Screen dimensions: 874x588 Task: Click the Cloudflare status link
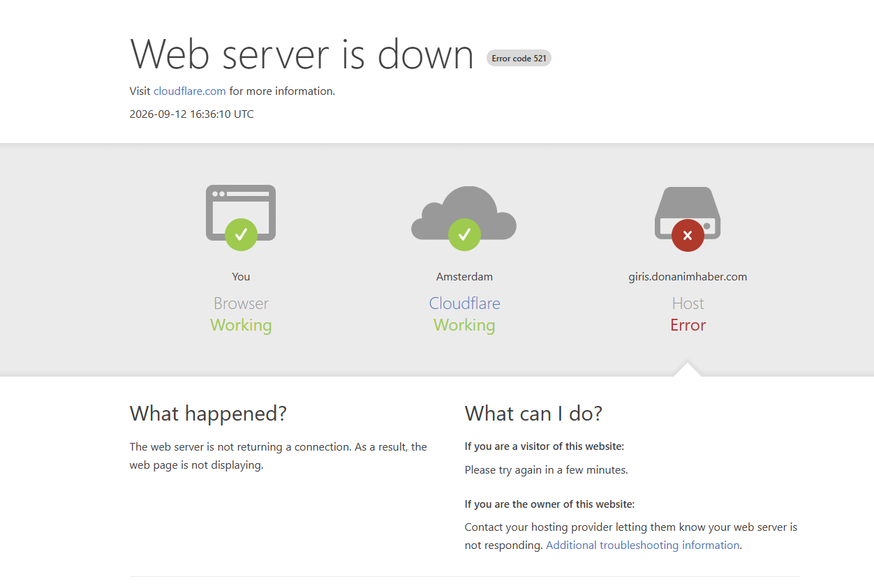[x=464, y=303]
